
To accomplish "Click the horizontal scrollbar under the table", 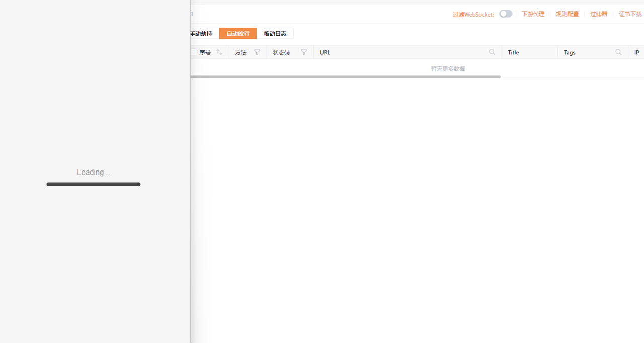I will (x=346, y=77).
